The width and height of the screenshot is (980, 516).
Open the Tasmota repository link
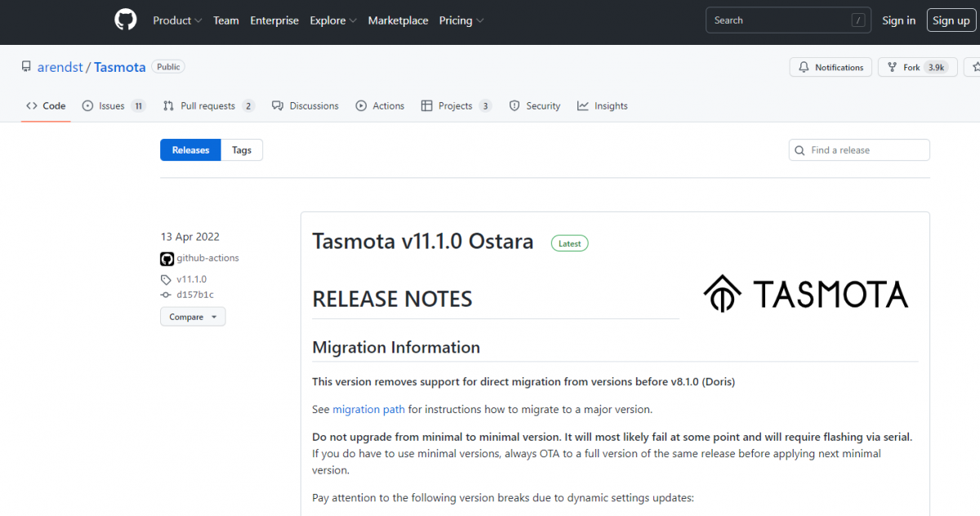tap(119, 67)
